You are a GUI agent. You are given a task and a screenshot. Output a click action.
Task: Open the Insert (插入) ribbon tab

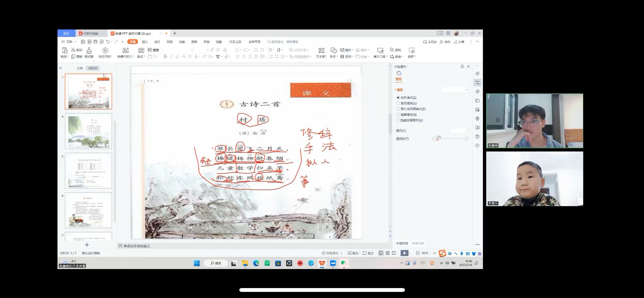click(x=145, y=42)
